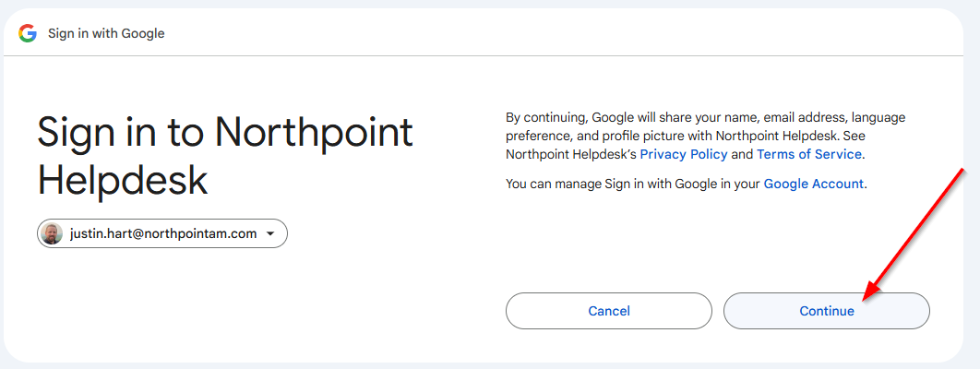Viewport: 980px width, 369px height.
Task: Click the "Northpoint Helpdesk's" text before Privacy Policy
Action: click(x=571, y=154)
